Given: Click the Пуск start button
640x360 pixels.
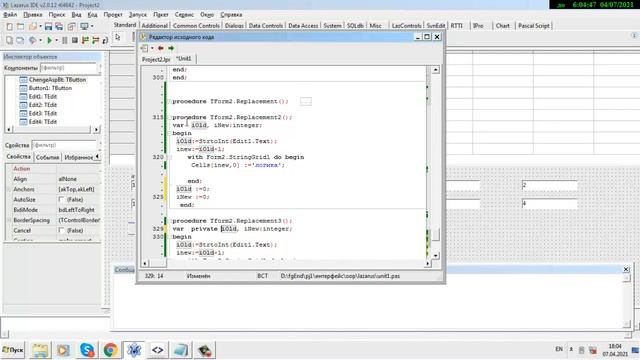Looking at the screenshot, I should click(x=13, y=350).
